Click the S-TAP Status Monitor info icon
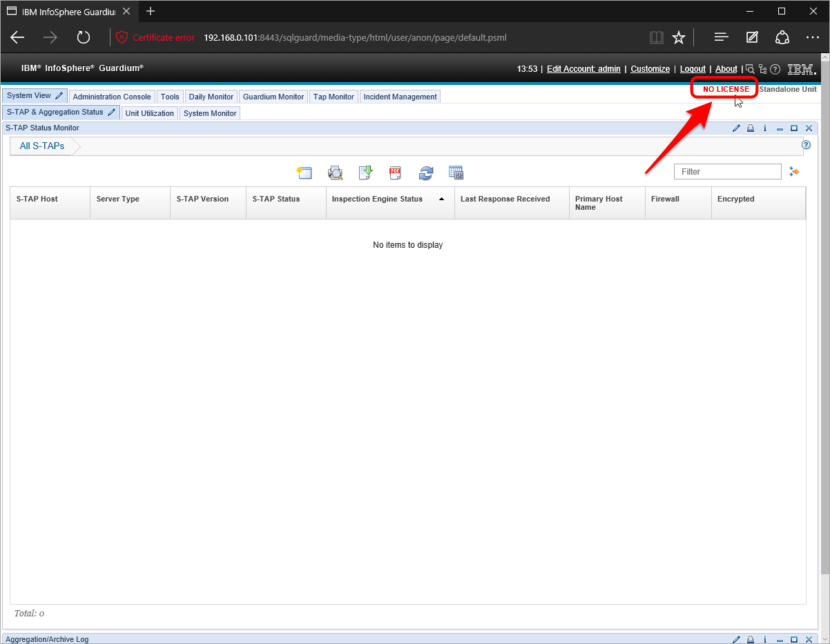Viewport: 830px width, 644px height. pyautogui.click(x=765, y=128)
